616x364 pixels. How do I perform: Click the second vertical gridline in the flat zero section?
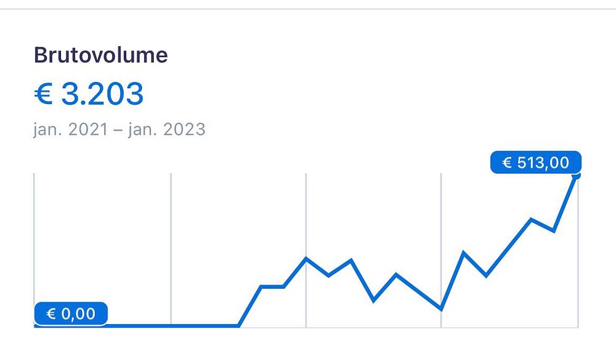(171, 249)
